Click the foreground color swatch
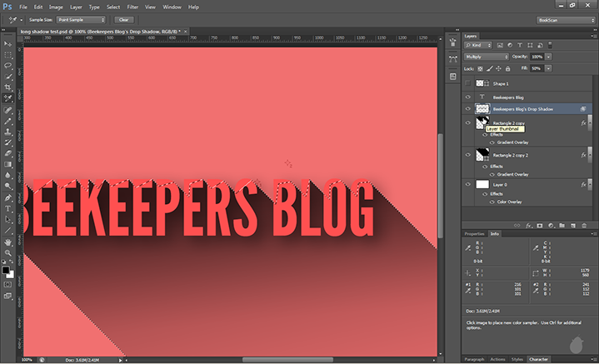599x364 pixels. coord(6,270)
